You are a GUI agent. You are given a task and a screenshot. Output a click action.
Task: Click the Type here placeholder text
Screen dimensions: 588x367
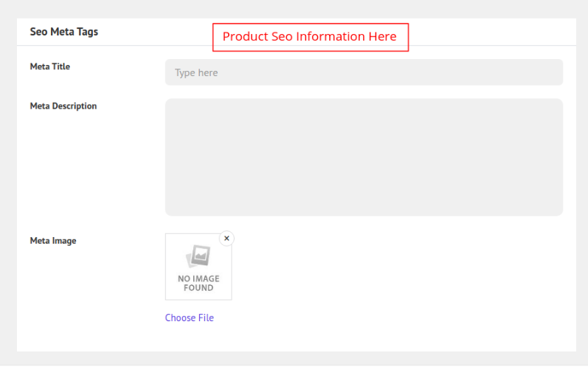(x=196, y=72)
